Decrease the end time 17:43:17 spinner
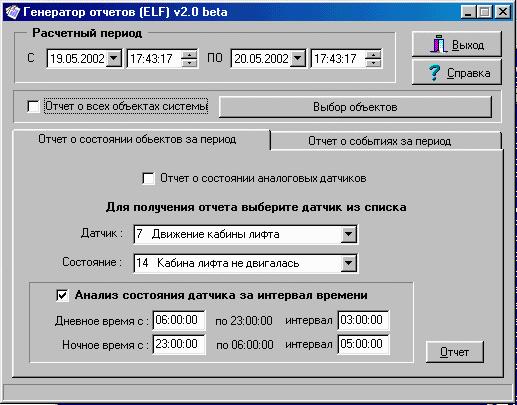 pos(374,63)
